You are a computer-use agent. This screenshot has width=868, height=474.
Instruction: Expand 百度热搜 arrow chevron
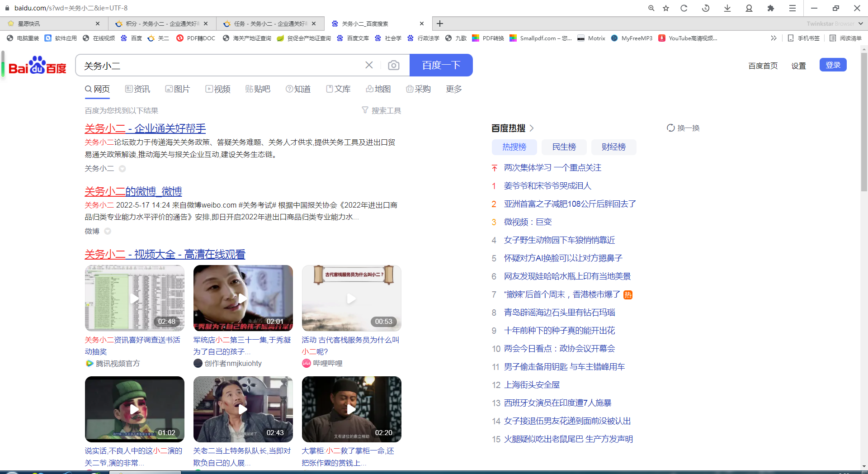(532, 128)
